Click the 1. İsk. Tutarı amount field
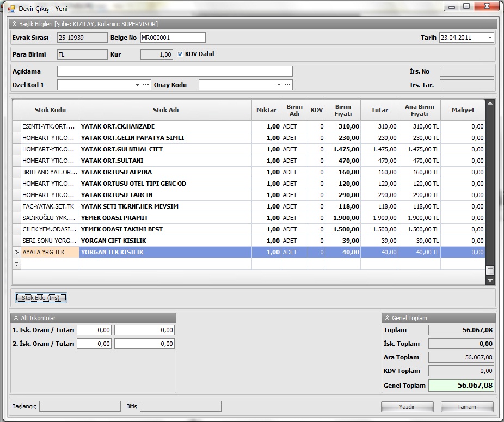 144,330
